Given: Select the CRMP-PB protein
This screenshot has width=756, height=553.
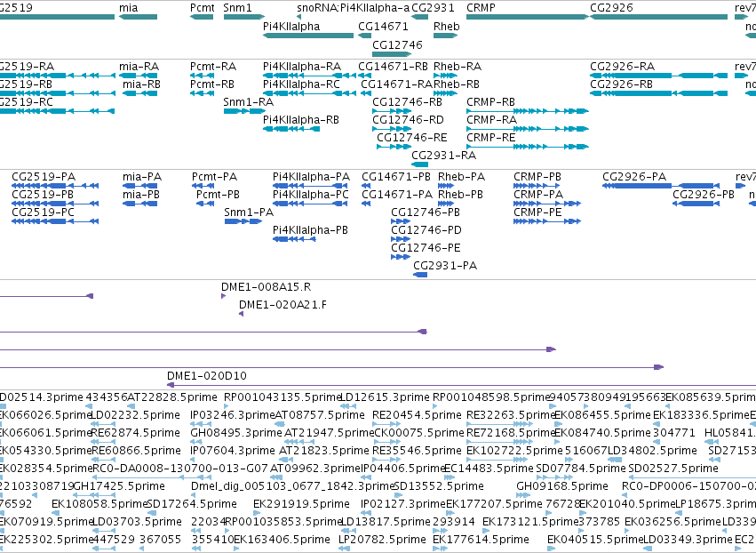Looking at the screenshot, I should point(537,186).
